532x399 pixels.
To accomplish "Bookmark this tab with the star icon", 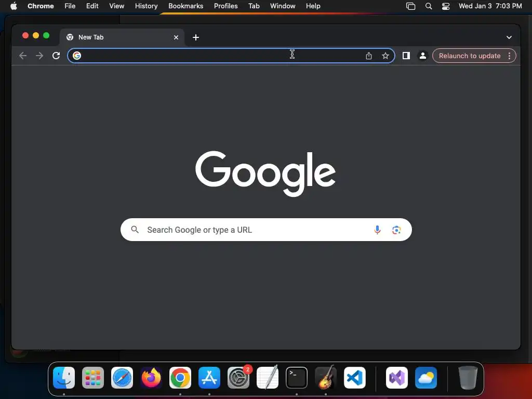I will [x=385, y=56].
